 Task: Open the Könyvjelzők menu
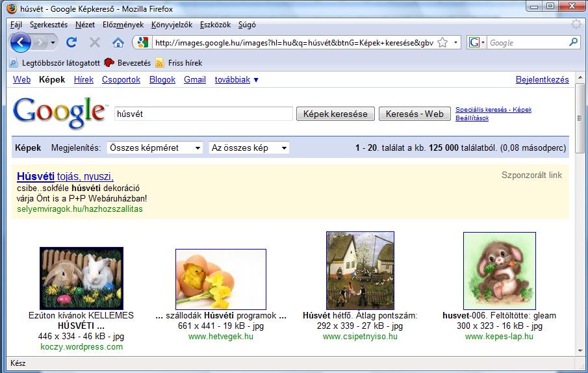point(172,25)
